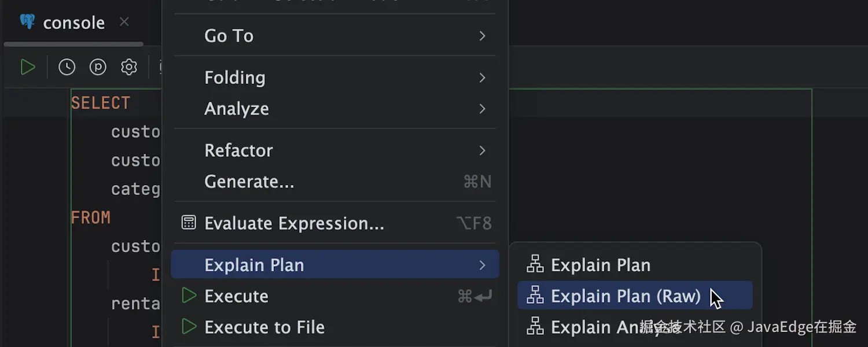Click the SELECT keyword in the editor
868x347 pixels.
point(101,103)
